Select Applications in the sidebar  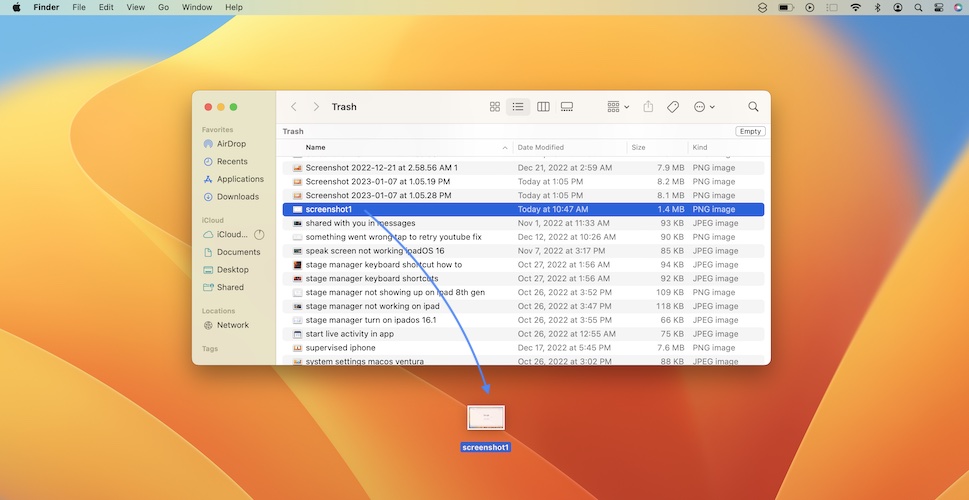click(234, 179)
